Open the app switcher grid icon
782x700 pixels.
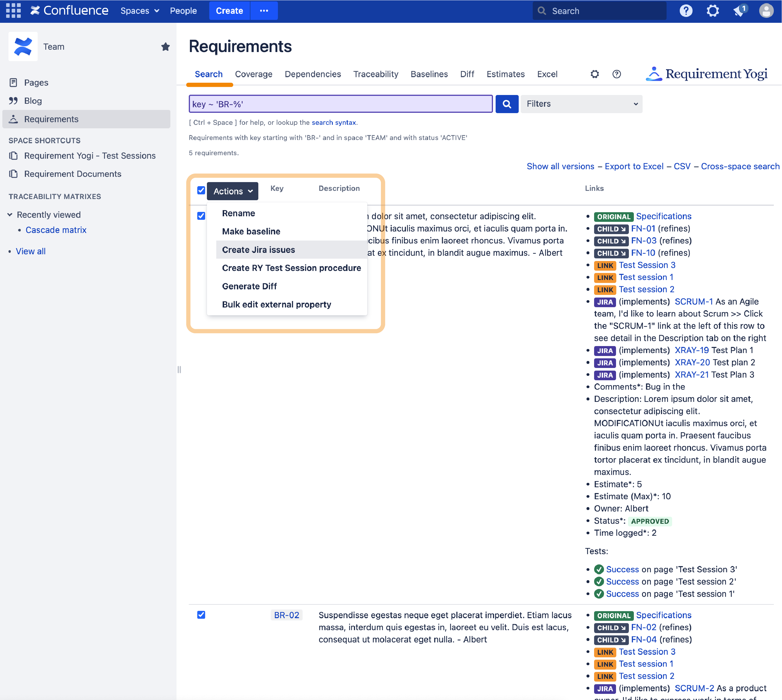click(x=13, y=11)
